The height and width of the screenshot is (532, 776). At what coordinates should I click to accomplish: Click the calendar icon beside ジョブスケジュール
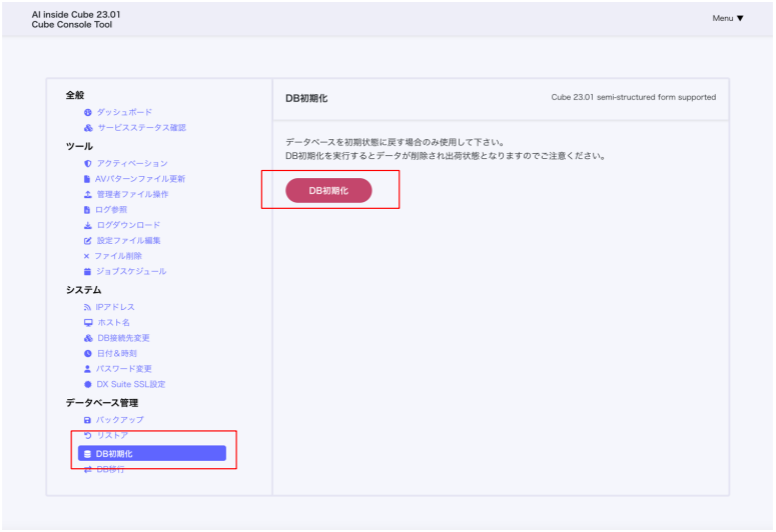pyautogui.click(x=88, y=272)
